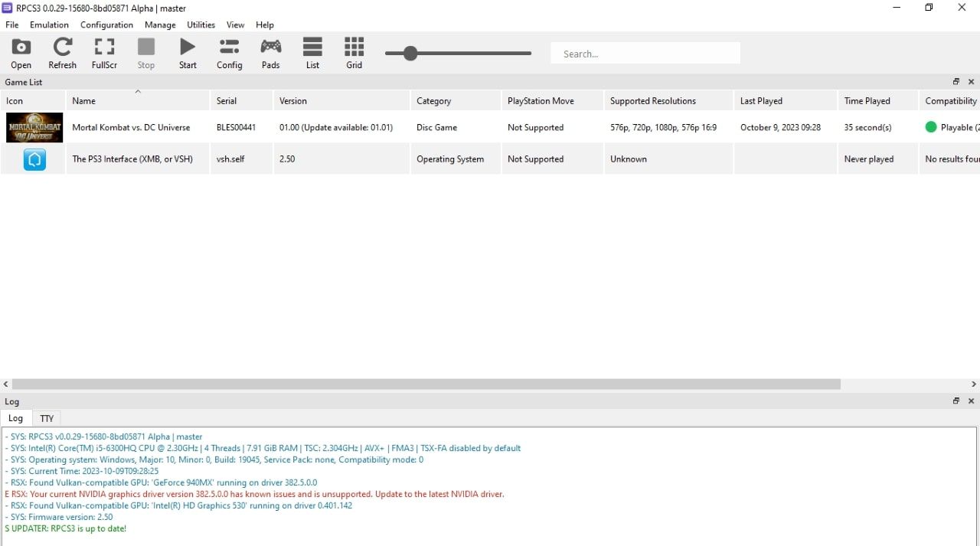
Task: Toggle the Game List panel float button
Action: (955, 81)
